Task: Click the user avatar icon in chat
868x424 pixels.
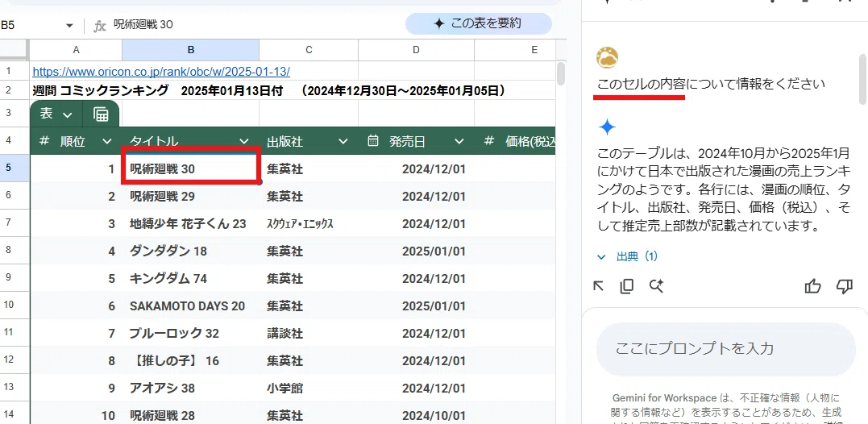Action: [x=607, y=57]
